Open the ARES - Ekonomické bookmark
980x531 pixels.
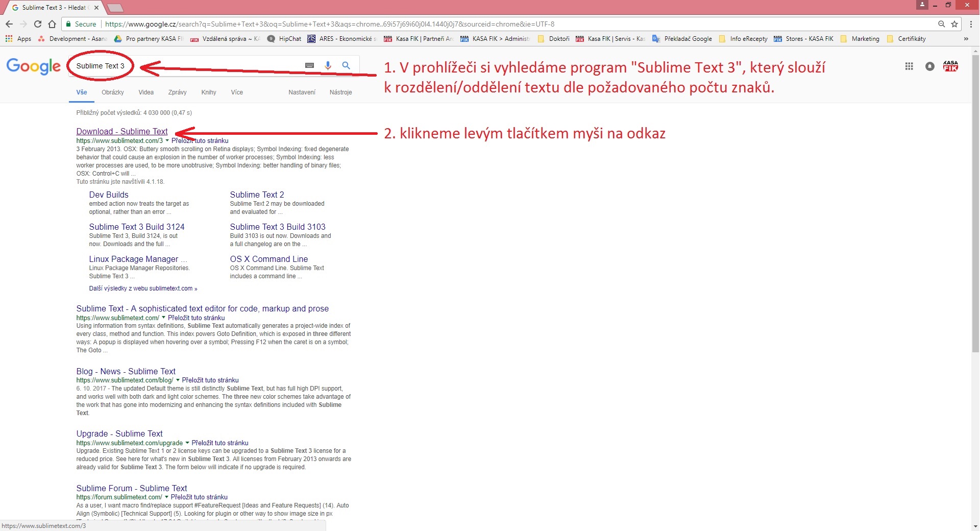coord(341,39)
